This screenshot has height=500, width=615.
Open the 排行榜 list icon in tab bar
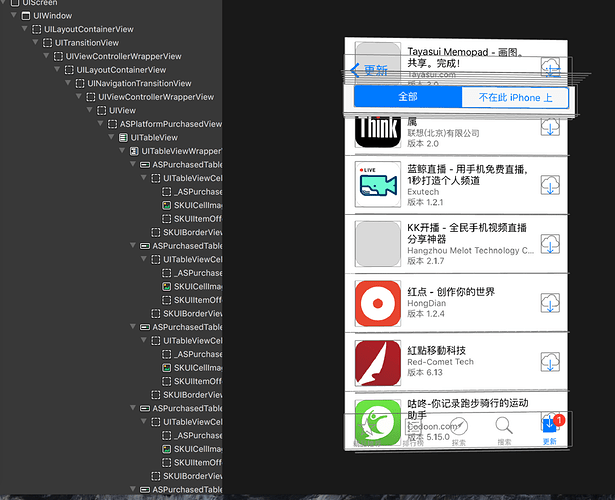(413, 427)
